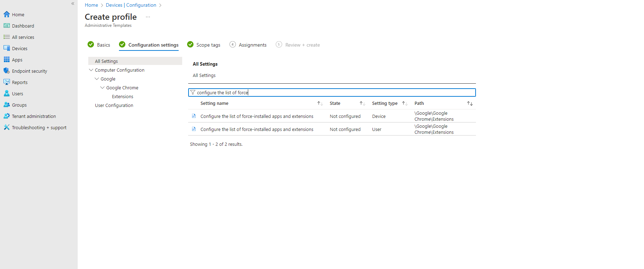
Task: Sort by Path column arrows
Action: [x=470, y=103]
